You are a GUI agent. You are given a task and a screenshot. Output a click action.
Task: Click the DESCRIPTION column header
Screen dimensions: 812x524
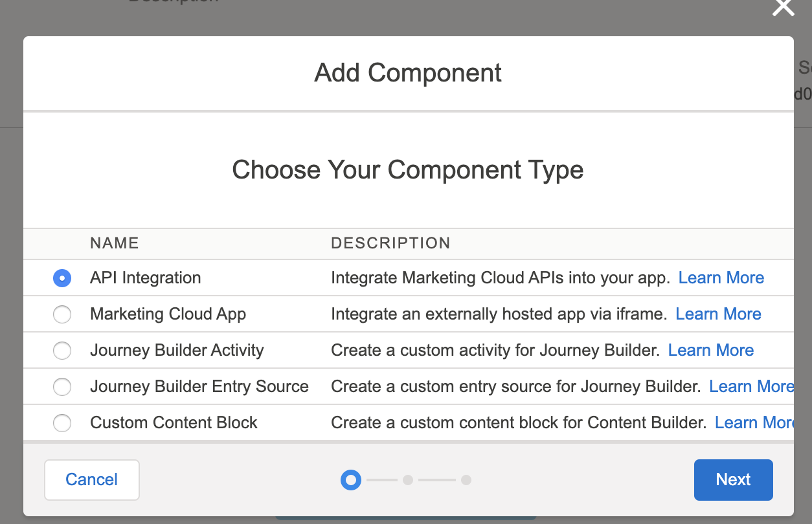coord(390,243)
